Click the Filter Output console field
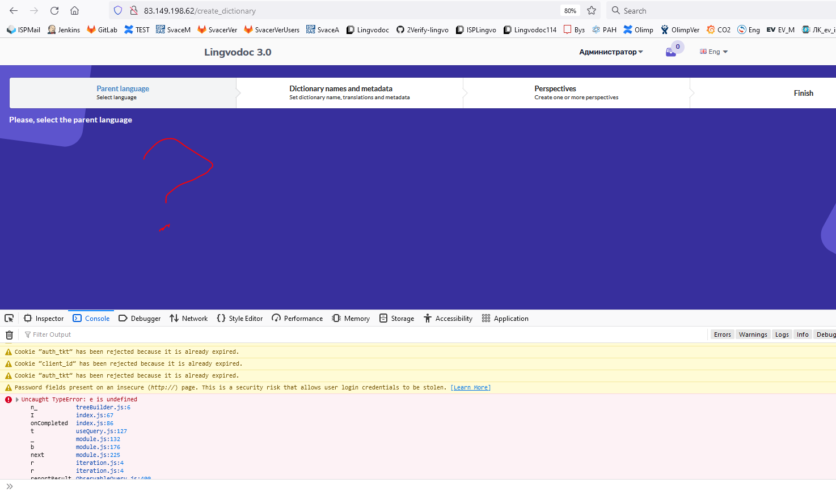This screenshot has width=836, height=504. (x=363, y=335)
